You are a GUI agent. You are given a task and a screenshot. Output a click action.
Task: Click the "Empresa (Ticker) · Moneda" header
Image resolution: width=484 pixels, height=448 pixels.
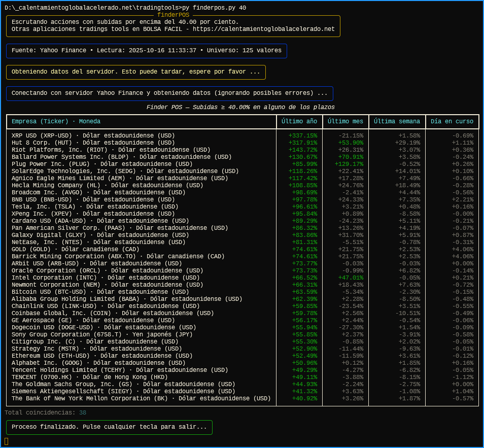(x=56, y=121)
